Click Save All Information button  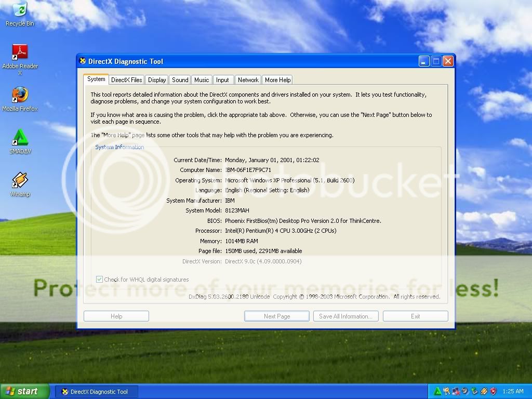click(346, 316)
